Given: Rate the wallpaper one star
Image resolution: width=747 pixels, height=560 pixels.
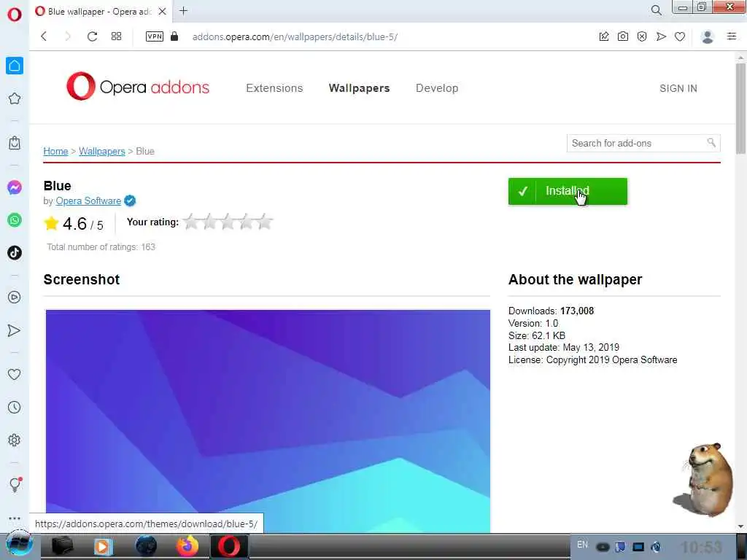Looking at the screenshot, I should pyautogui.click(x=191, y=222).
